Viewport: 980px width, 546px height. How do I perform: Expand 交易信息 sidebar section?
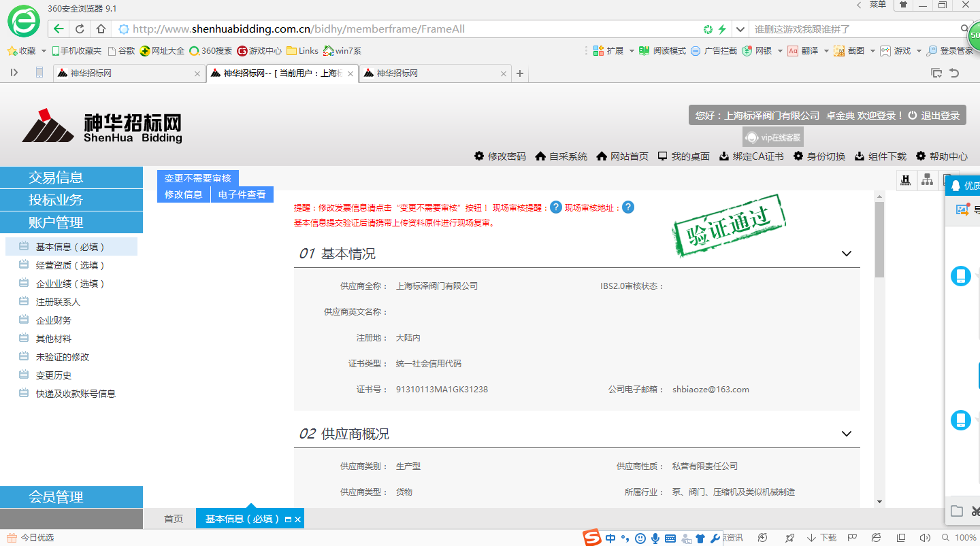pos(71,177)
